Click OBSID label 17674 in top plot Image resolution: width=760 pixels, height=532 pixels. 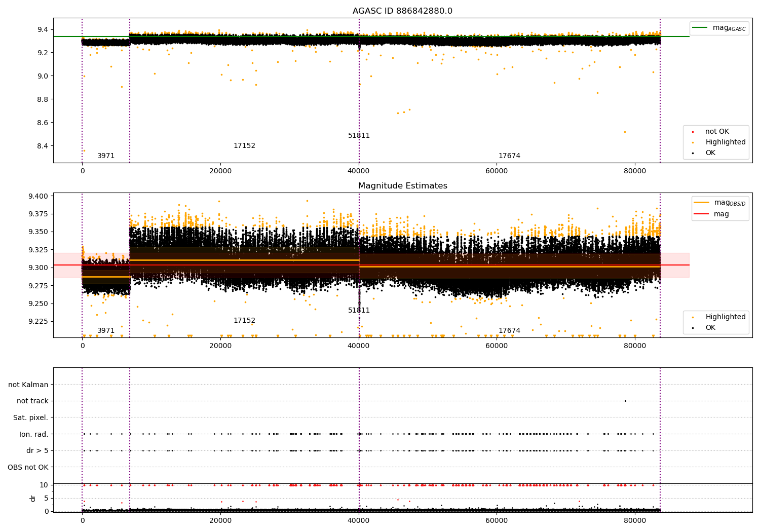(509, 156)
